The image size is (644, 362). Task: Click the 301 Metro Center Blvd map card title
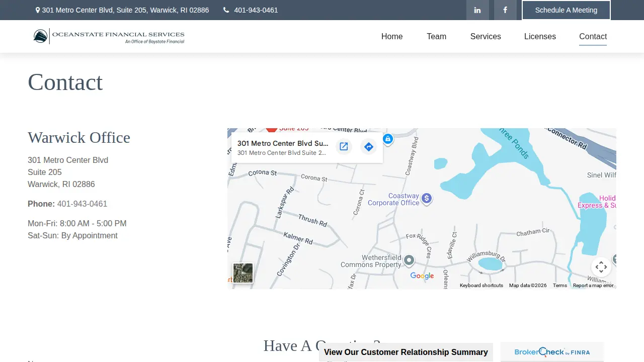click(x=283, y=143)
